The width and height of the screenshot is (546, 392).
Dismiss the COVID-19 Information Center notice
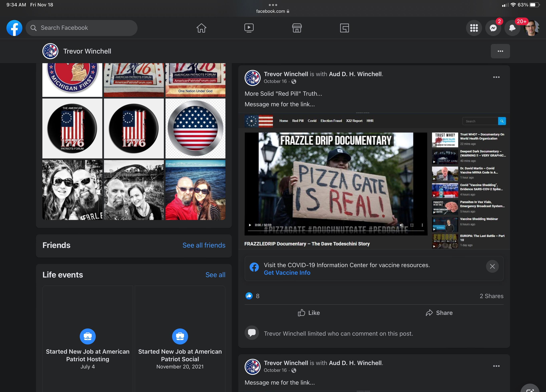[x=492, y=266]
